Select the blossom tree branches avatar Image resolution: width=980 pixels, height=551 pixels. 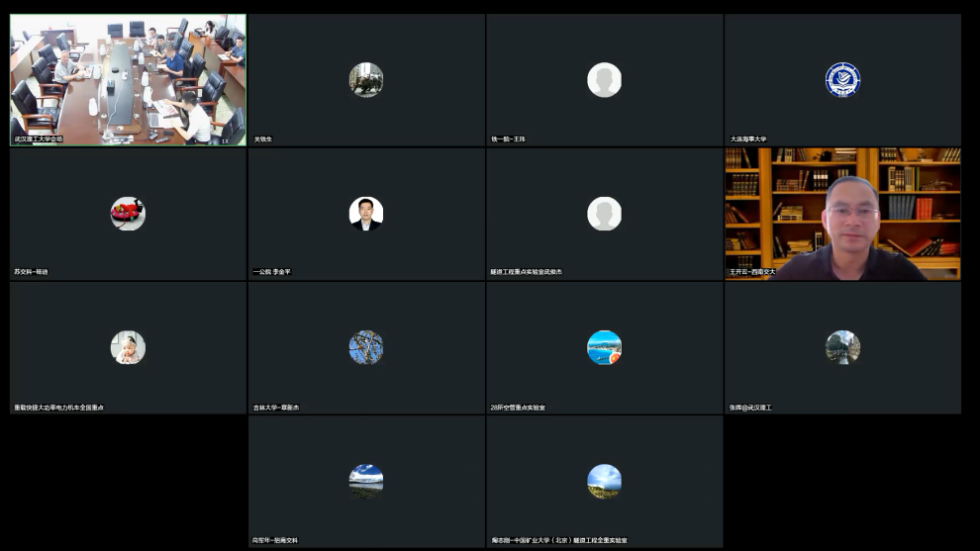[366, 347]
